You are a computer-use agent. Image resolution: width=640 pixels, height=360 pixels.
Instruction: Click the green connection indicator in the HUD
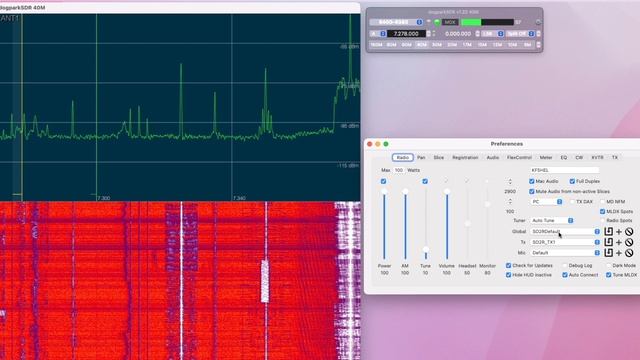point(437,22)
